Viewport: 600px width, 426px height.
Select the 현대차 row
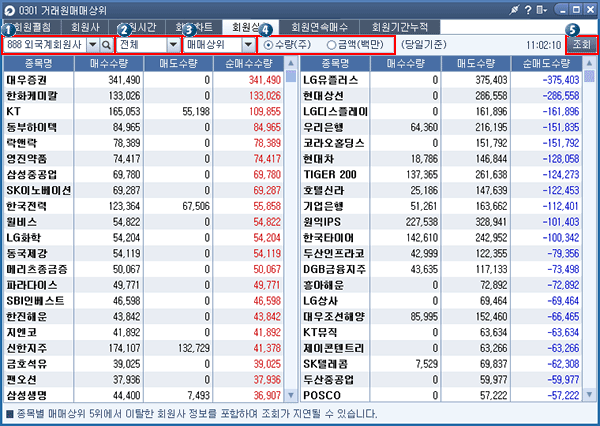pos(442,159)
